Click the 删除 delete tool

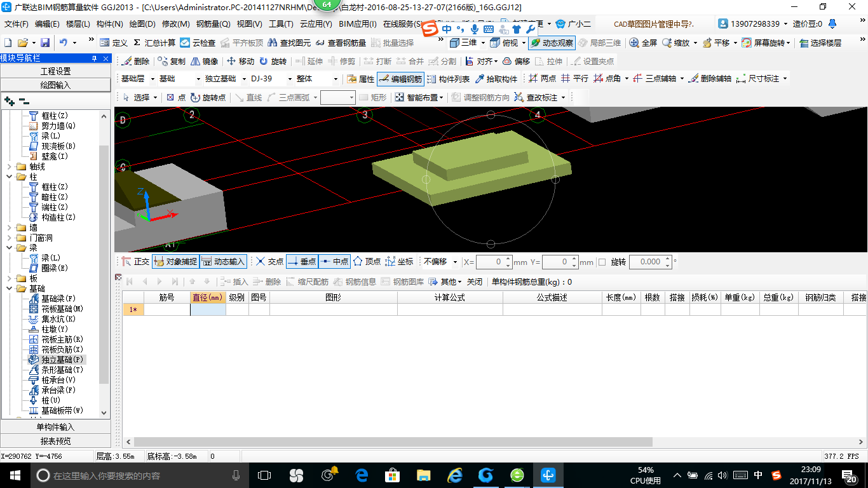(135, 61)
